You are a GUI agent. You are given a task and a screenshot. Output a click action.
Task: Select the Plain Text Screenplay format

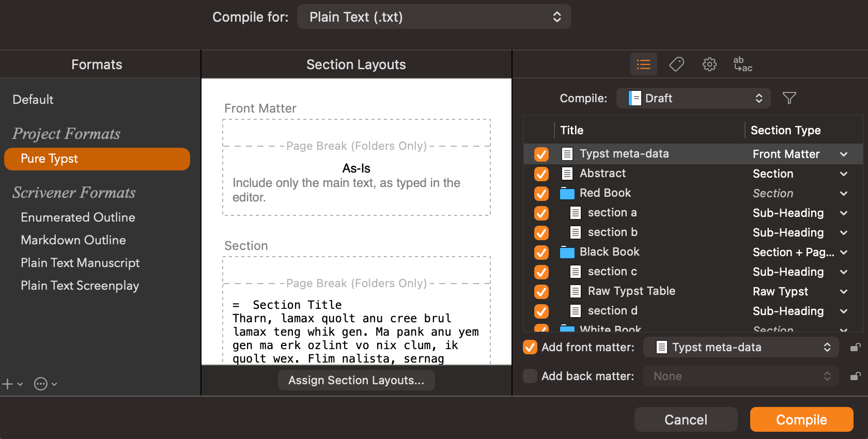tap(80, 286)
